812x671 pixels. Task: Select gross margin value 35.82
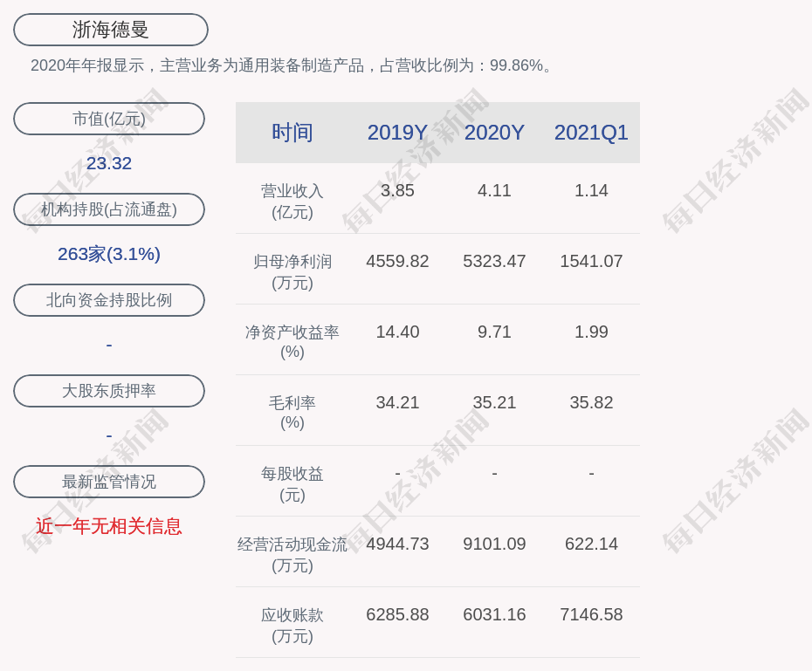[591, 402]
